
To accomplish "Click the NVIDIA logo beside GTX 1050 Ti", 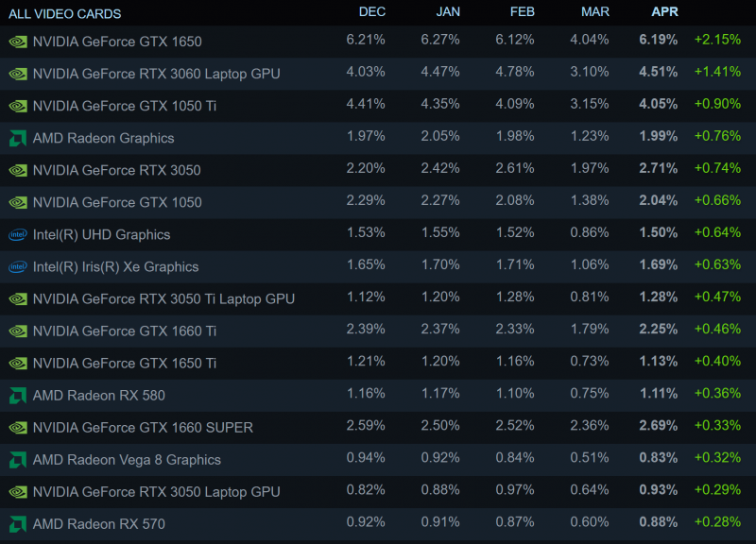I will click(17, 106).
